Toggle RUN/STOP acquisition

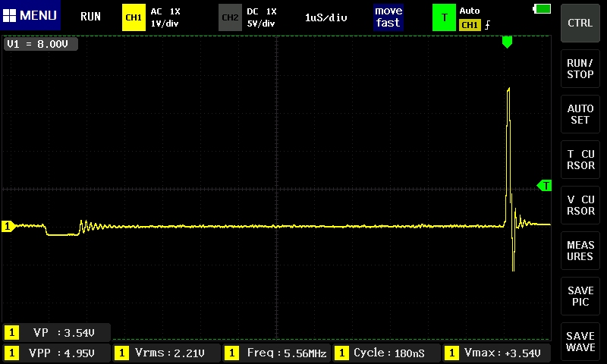pos(580,69)
